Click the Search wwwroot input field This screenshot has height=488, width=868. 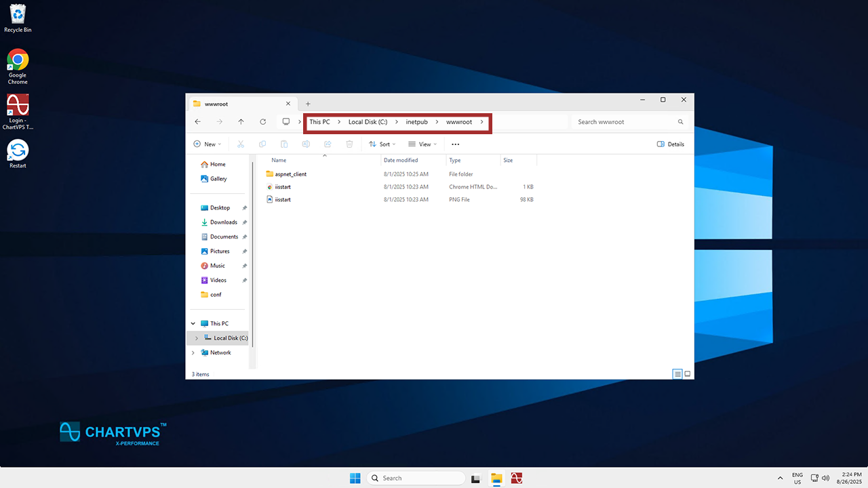[624, 122]
